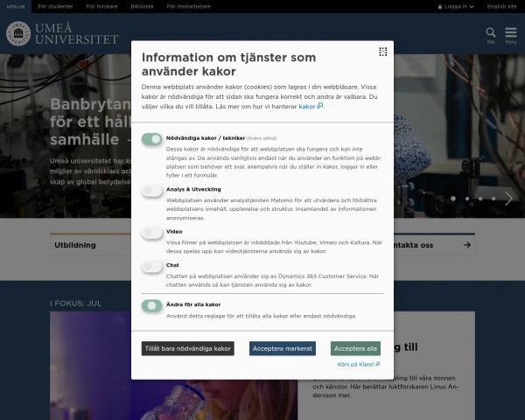Viewport: 525px width, 420px height.
Task: Enable the Analys & Utveckling switch
Action: click(151, 191)
